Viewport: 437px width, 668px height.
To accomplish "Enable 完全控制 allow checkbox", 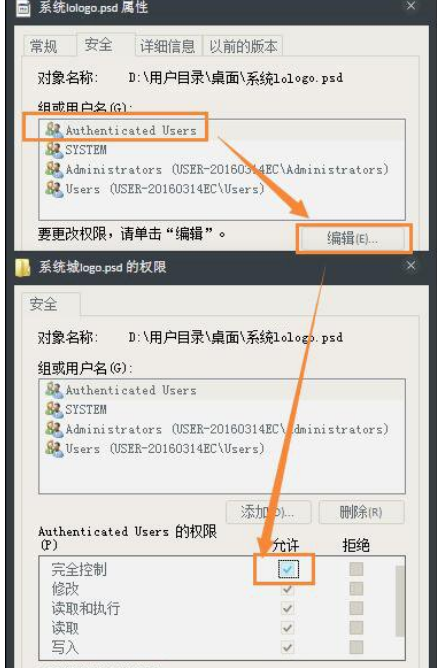I will (x=288, y=569).
